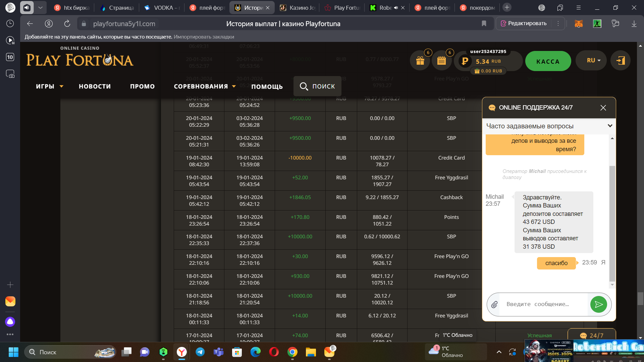Open the RU language dropdown

(593, 60)
